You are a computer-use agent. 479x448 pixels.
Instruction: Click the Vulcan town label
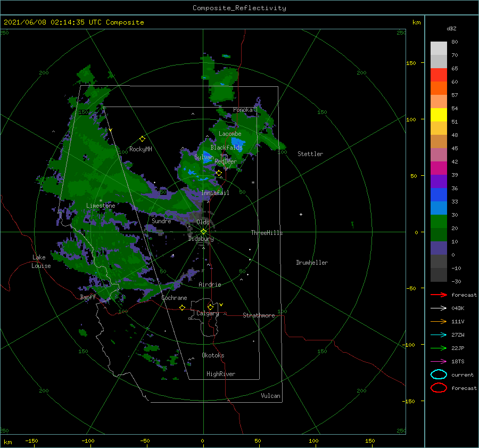click(270, 396)
